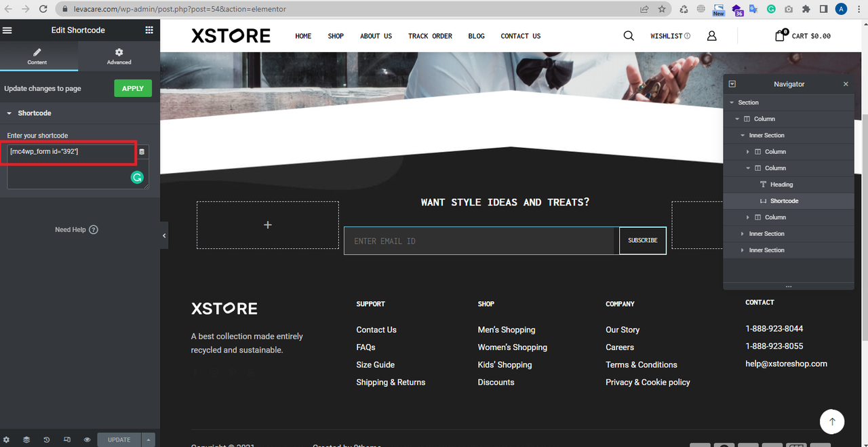Open the Navigator layers icon in the footer
The width and height of the screenshot is (868, 447).
click(x=26, y=440)
